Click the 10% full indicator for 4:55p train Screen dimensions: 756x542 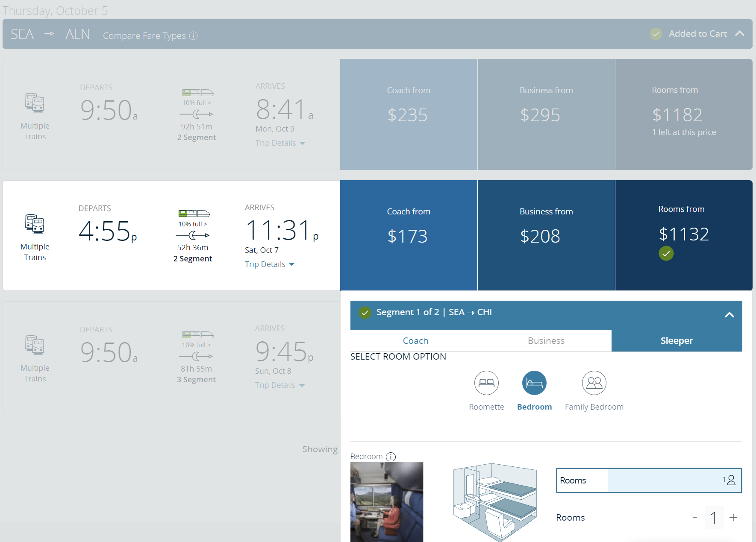(193, 224)
